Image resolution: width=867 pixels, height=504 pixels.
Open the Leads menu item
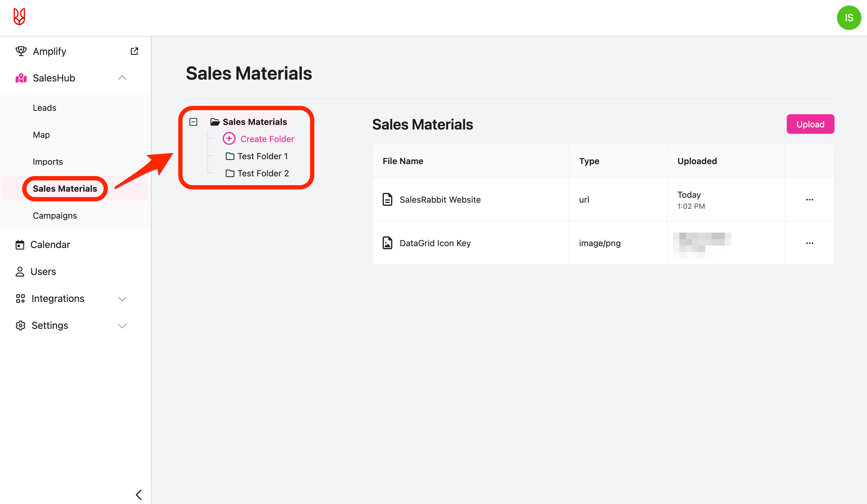44,108
